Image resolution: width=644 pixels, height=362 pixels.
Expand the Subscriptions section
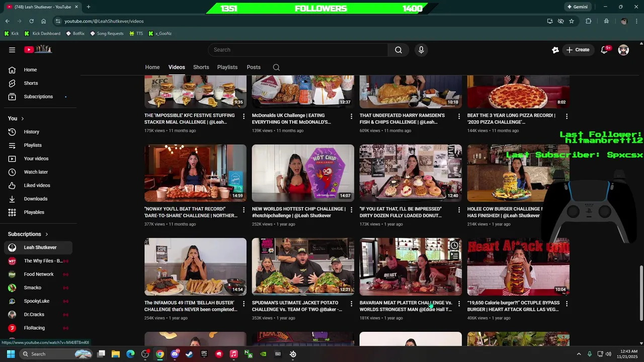click(28, 234)
